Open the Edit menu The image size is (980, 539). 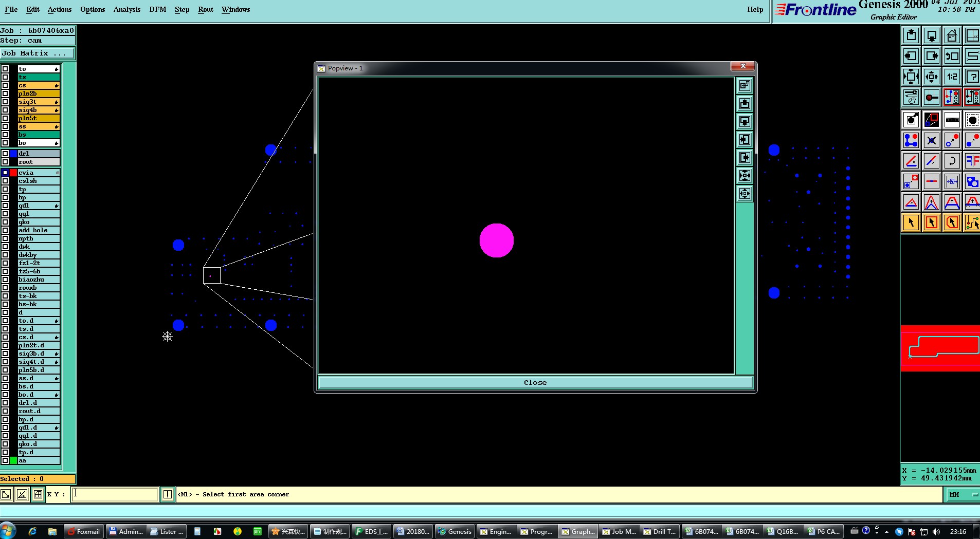33,9
